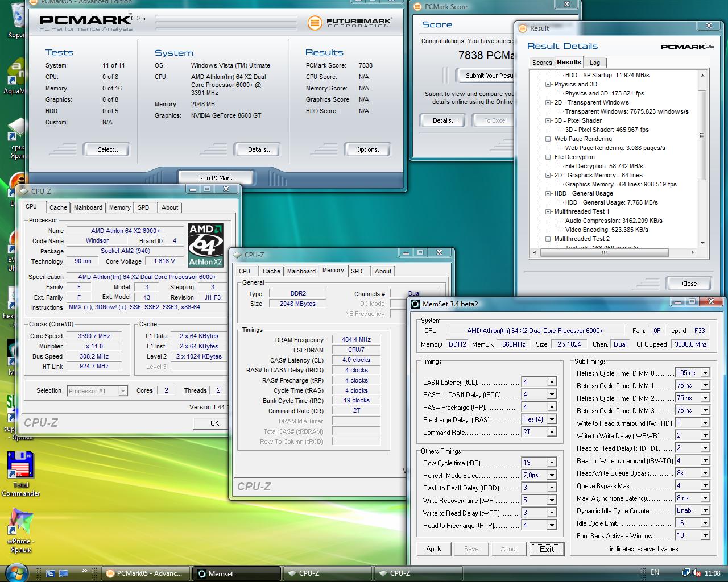
Task: Open Memory tab in the back CPU-Z window
Action: pos(120,207)
